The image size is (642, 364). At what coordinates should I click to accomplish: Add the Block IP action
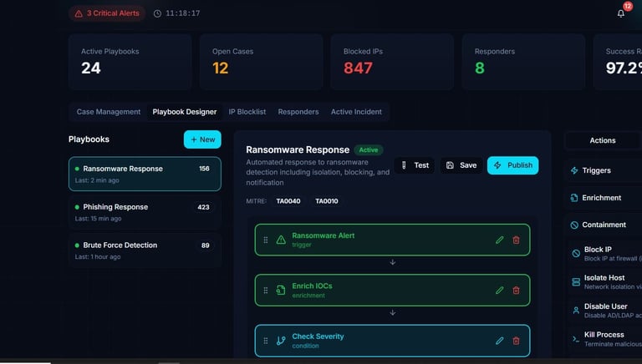pyautogui.click(x=605, y=254)
